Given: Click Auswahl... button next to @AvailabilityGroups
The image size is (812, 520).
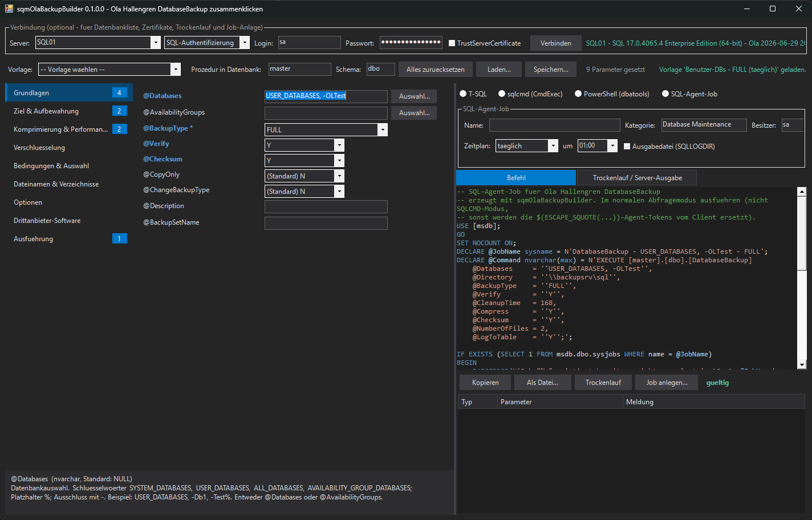Looking at the screenshot, I should coord(414,112).
